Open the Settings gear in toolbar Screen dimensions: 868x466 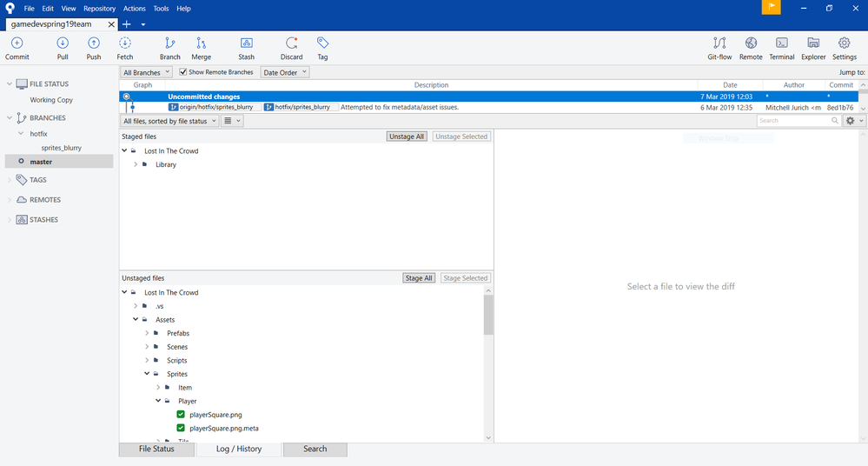(845, 43)
